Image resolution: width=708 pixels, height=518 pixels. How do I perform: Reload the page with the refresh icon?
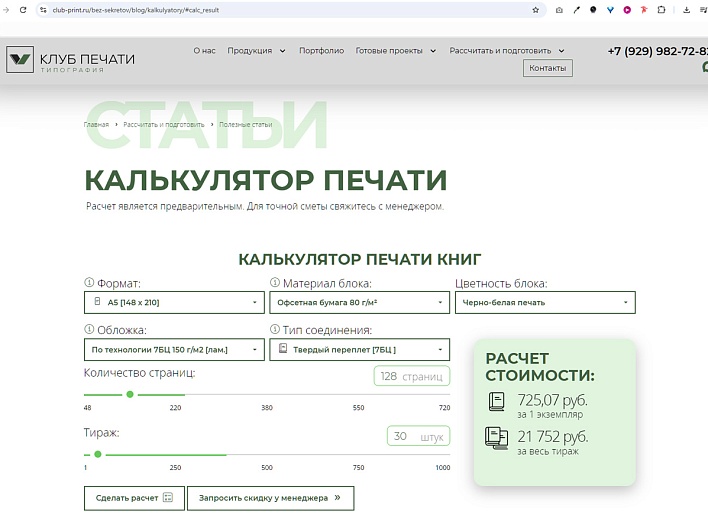click(x=23, y=9)
